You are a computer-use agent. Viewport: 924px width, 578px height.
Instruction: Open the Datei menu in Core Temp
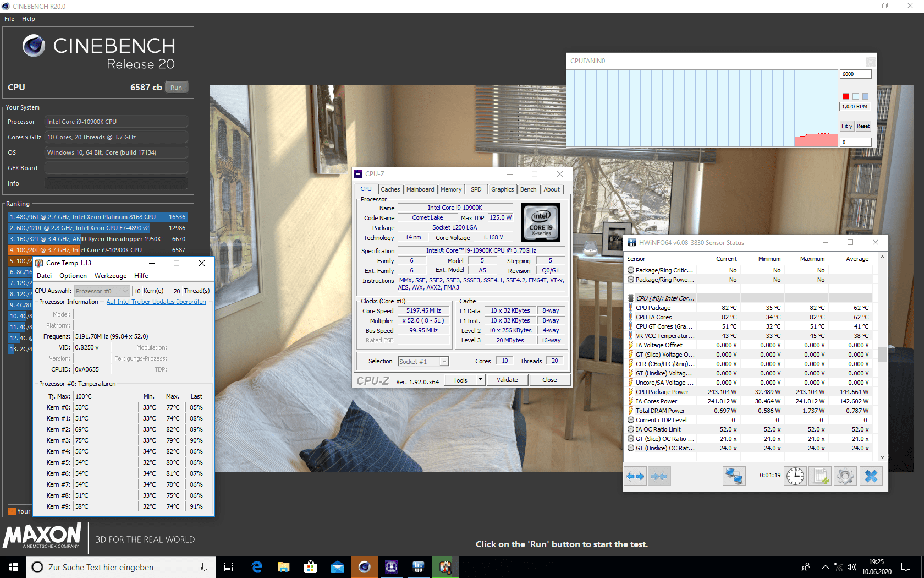coord(45,276)
